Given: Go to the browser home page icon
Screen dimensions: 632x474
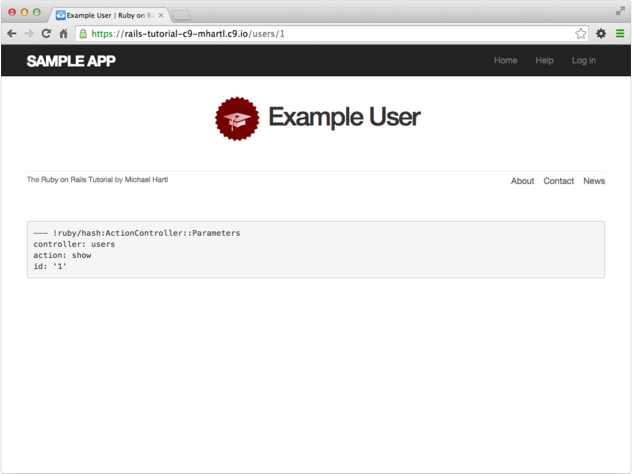Looking at the screenshot, I should [x=63, y=33].
